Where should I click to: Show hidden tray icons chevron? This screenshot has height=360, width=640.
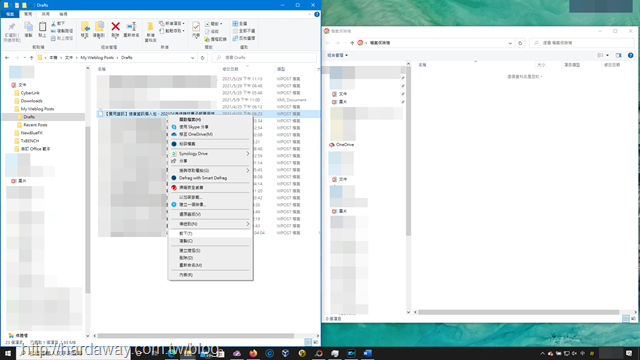click(x=542, y=353)
